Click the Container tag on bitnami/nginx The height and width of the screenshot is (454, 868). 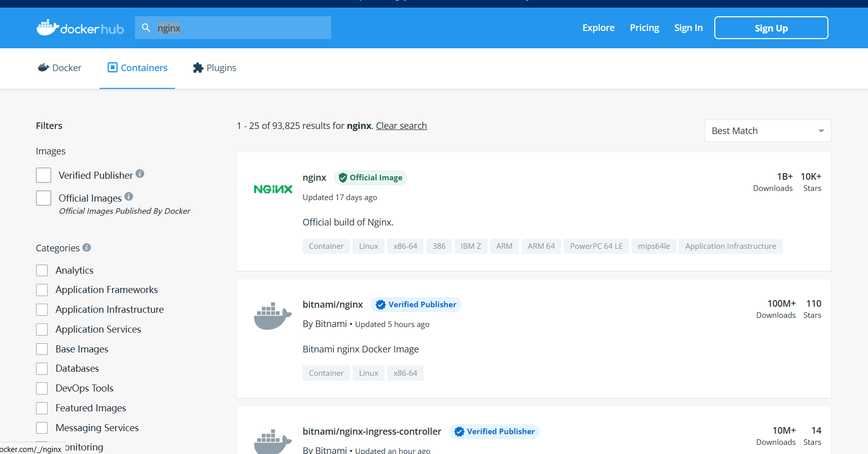pos(326,373)
